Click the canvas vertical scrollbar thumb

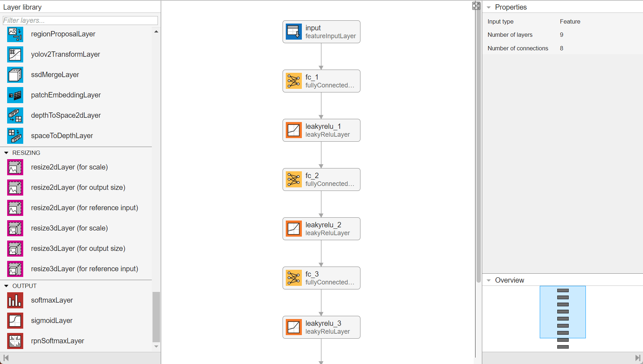point(479,146)
